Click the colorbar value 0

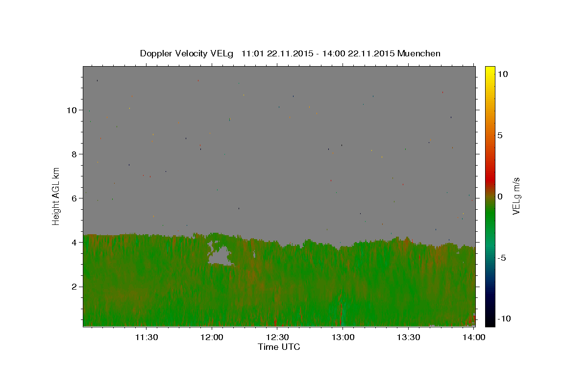tap(500, 196)
